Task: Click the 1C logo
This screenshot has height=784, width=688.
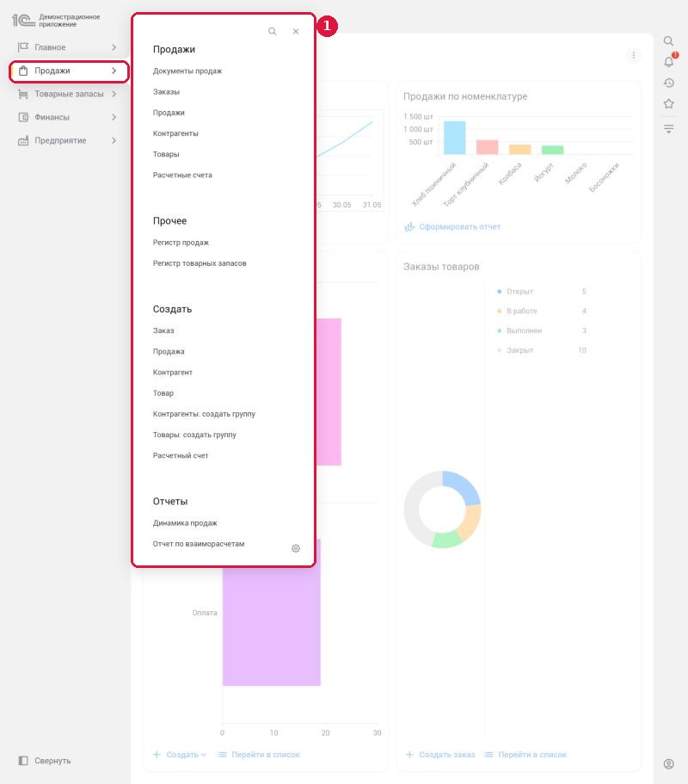Action: click(x=23, y=21)
